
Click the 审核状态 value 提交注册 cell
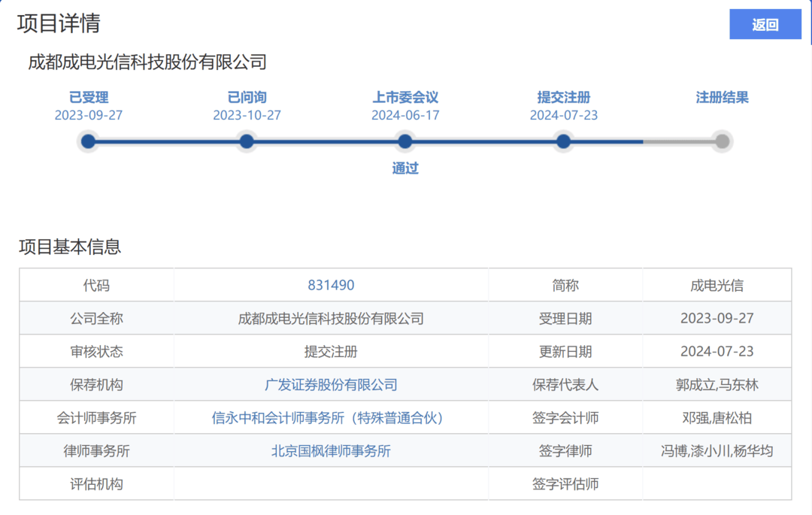point(331,351)
